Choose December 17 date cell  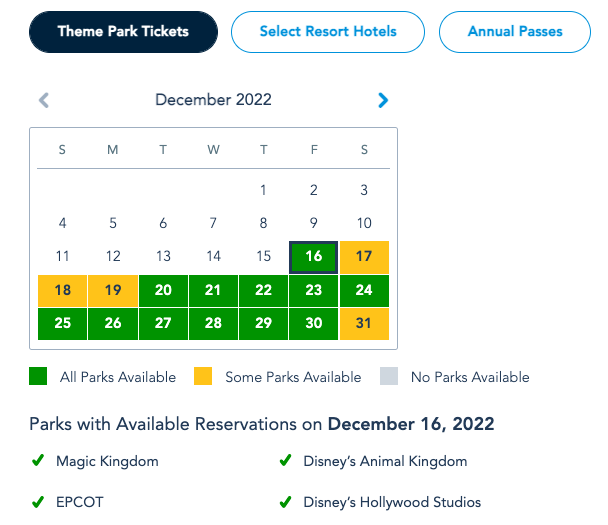click(x=364, y=257)
